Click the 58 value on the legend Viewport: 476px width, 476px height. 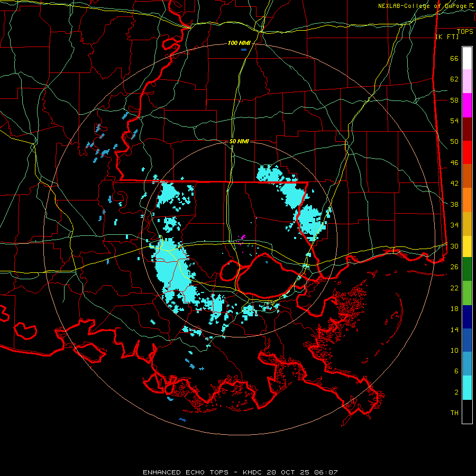click(454, 100)
